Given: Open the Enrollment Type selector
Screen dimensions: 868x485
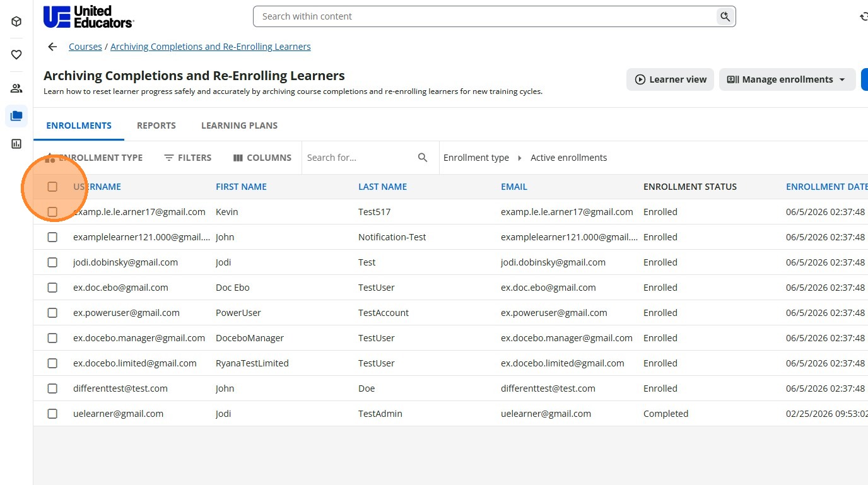Looking at the screenshot, I should (x=93, y=158).
